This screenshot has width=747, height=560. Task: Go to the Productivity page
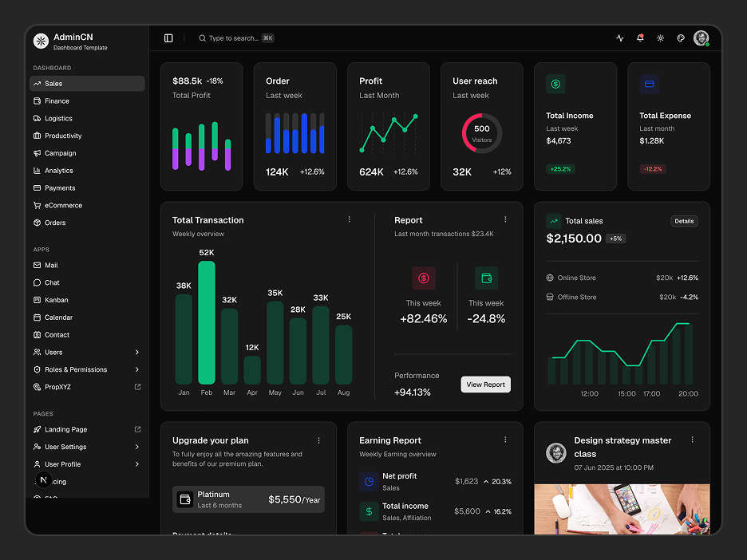click(x=87, y=136)
